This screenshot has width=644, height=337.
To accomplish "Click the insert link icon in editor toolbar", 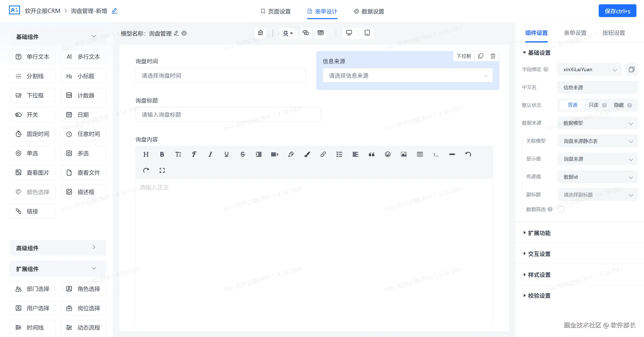I will pyautogui.click(x=323, y=154).
